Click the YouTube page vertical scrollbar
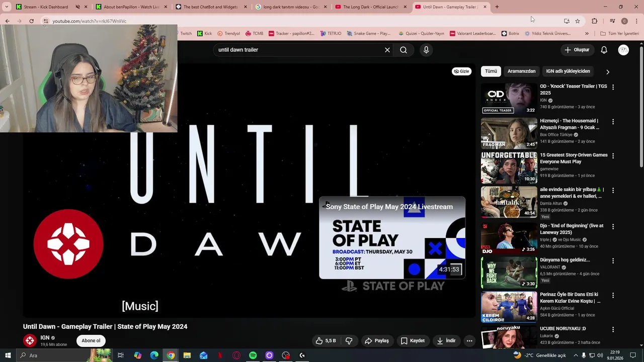Screen dimensions: 644x362 641,106
